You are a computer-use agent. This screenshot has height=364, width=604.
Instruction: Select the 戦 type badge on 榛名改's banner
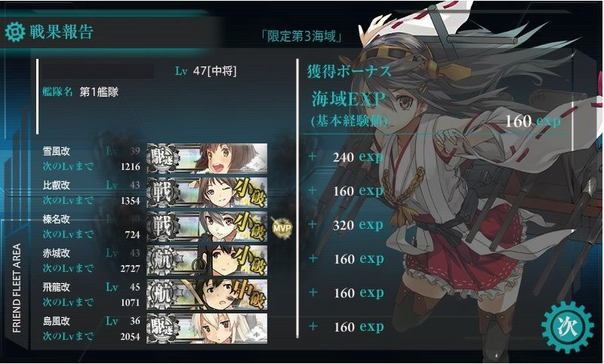pos(162,226)
